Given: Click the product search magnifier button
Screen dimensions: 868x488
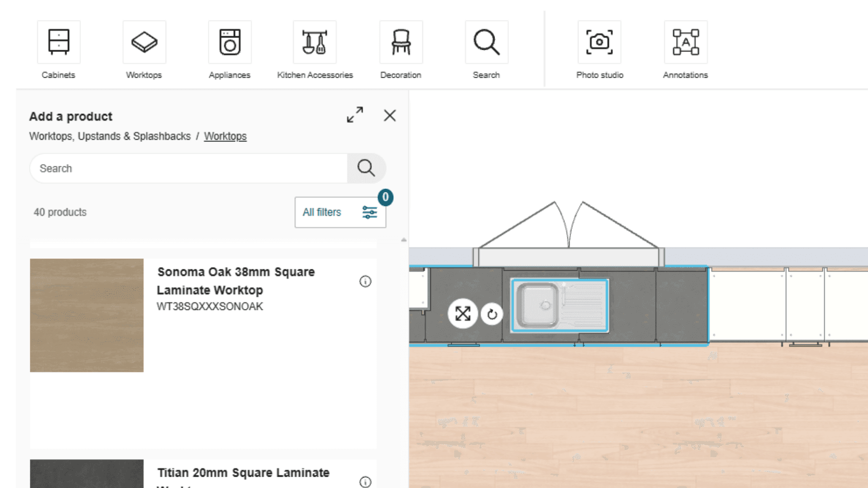Looking at the screenshot, I should click(366, 168).
